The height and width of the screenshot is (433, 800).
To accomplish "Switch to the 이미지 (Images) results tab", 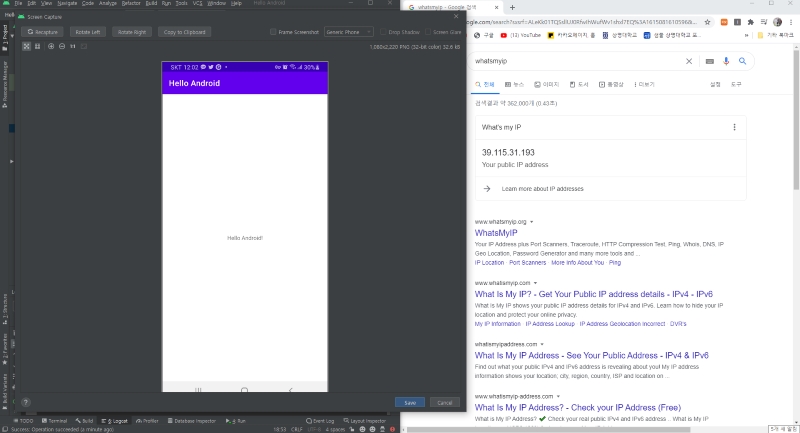I will [546, 85].
